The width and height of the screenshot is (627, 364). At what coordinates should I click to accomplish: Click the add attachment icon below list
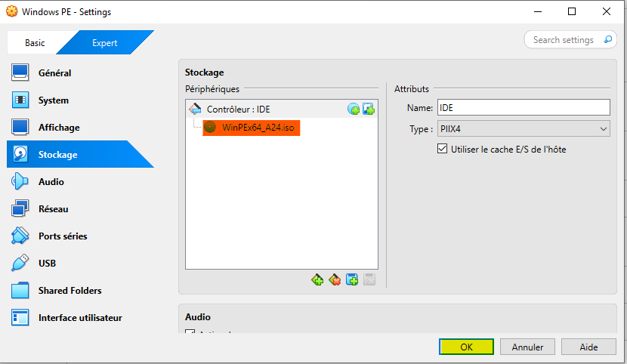point(352,280)
